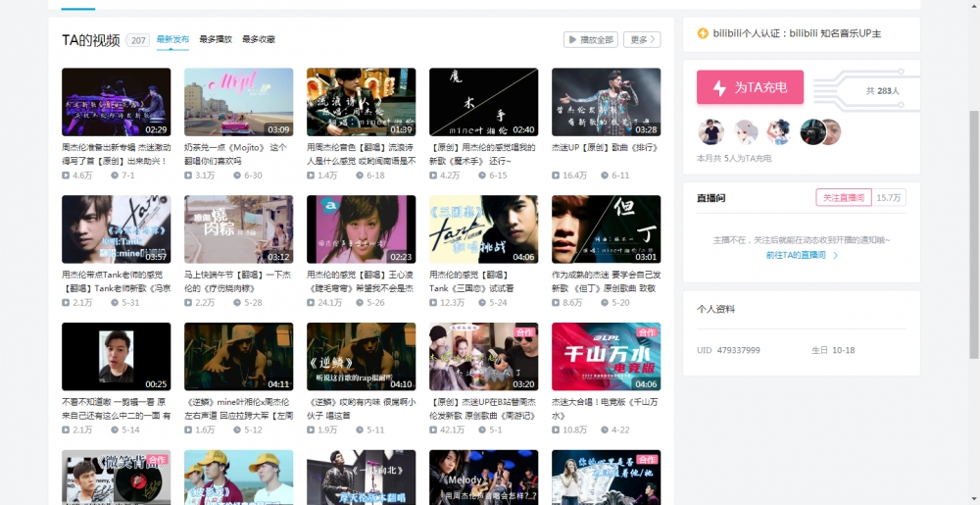
Task: Select the 最多收藏 sort tab
Action: pos(259,39)
